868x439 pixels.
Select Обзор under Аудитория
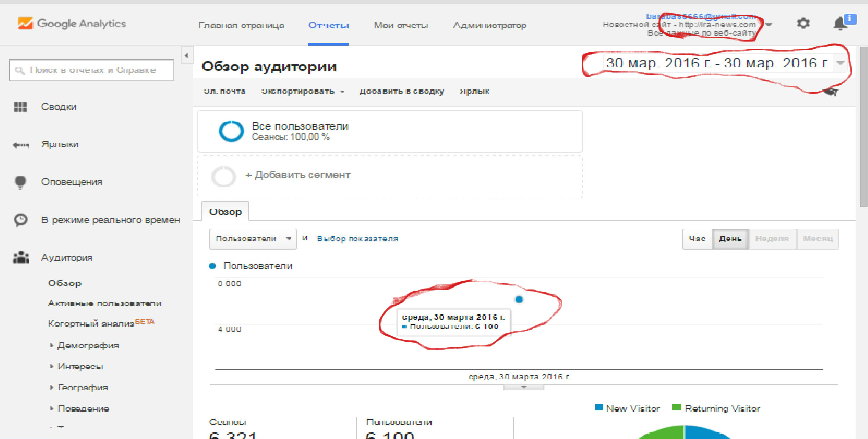pyautogui.click(x=65, y=283)
